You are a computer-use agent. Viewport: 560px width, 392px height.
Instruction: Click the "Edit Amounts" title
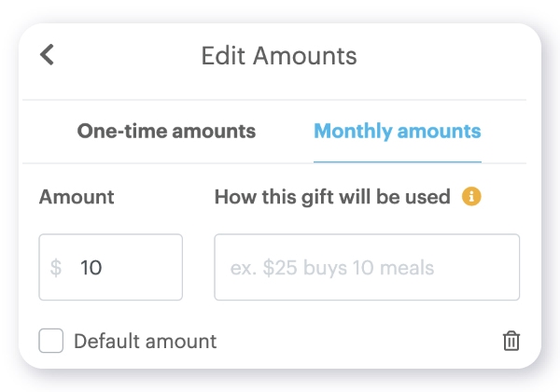(x=279, y=56)
